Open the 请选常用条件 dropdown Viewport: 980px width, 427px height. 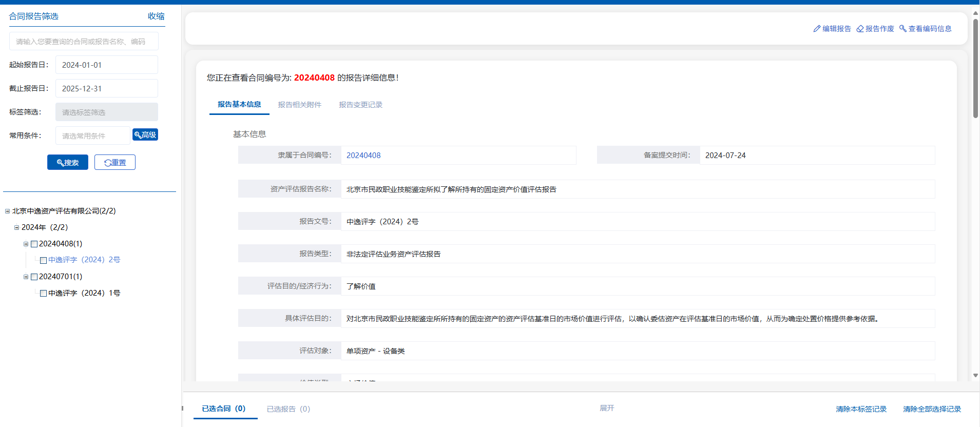[92, 135]
